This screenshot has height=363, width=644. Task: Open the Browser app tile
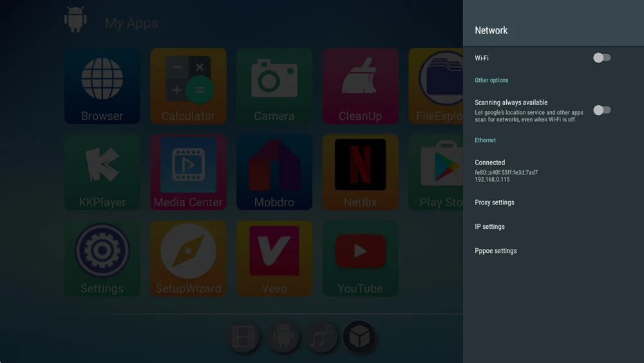tap(102, 86)
